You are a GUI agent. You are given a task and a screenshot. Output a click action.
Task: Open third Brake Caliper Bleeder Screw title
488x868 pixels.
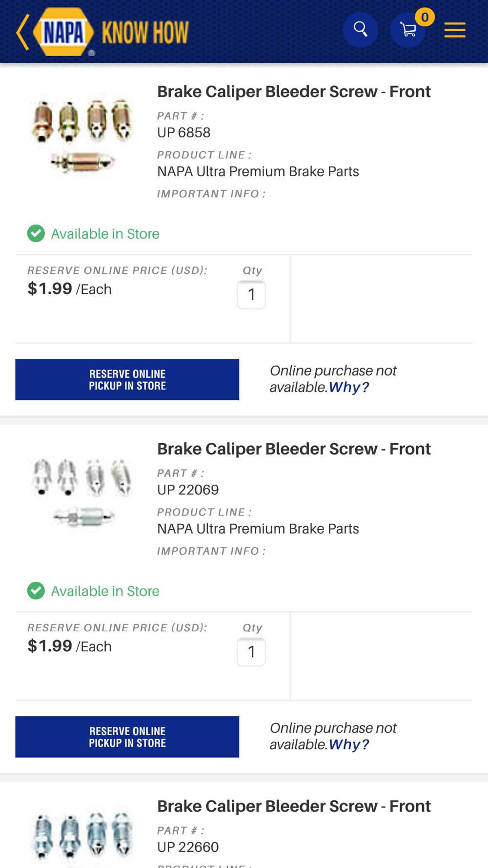point(294,806)
